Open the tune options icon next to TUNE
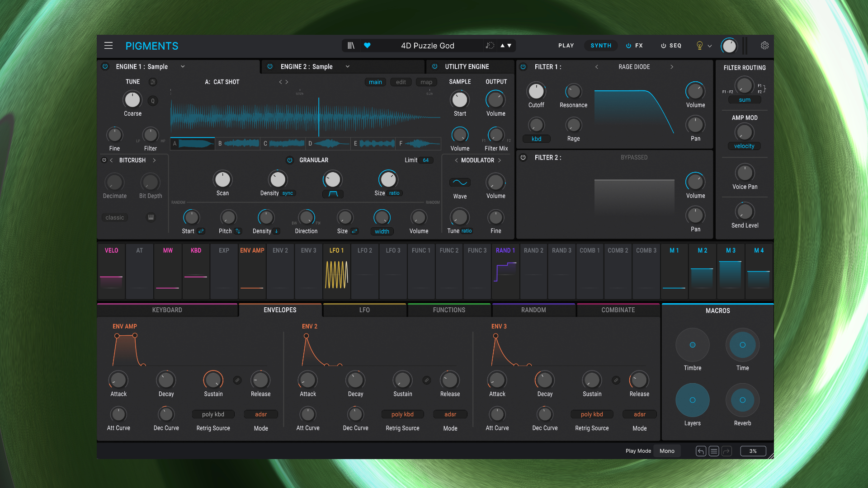The image size is (868, 488). [153, 82]
